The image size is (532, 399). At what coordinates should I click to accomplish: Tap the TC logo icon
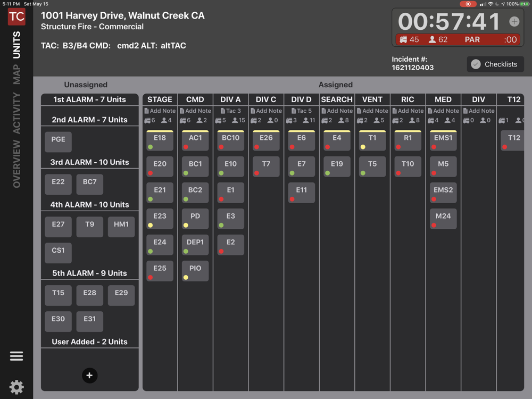click(16, 16)
